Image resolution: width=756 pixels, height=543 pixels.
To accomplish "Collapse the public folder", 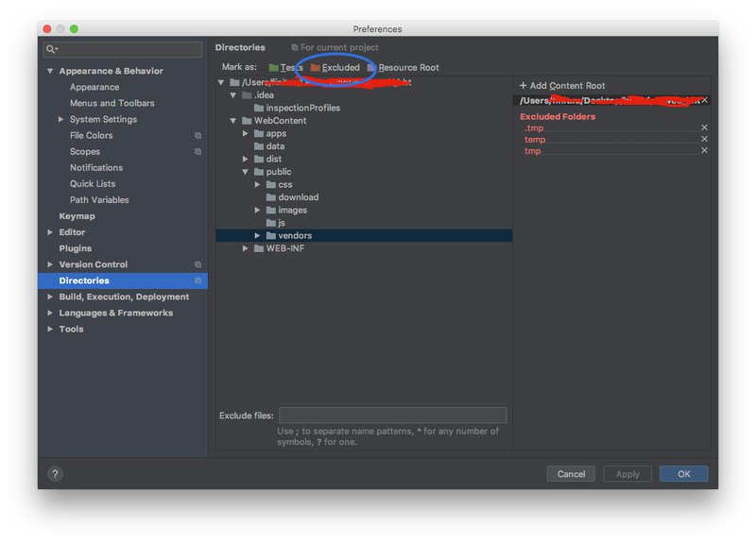I will (246, 172).
